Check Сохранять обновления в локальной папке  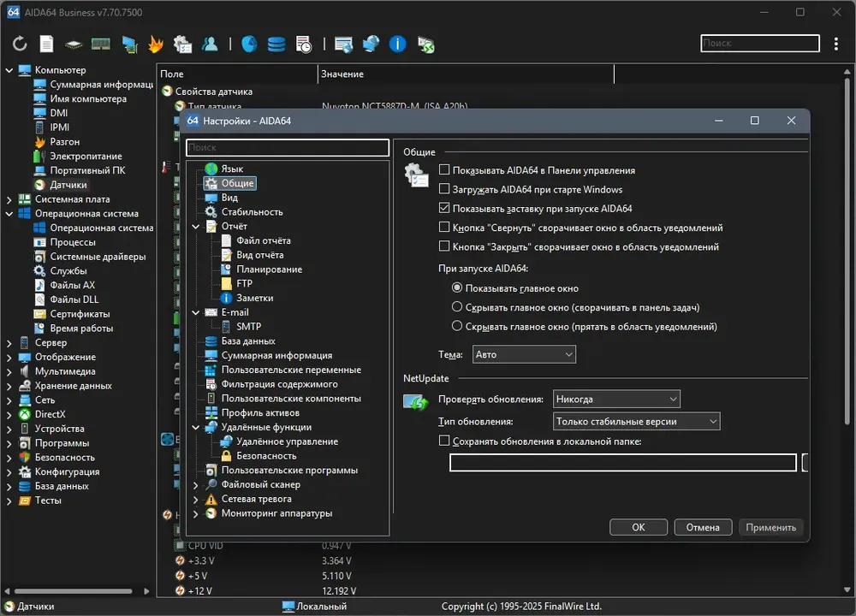pos(444,441)
